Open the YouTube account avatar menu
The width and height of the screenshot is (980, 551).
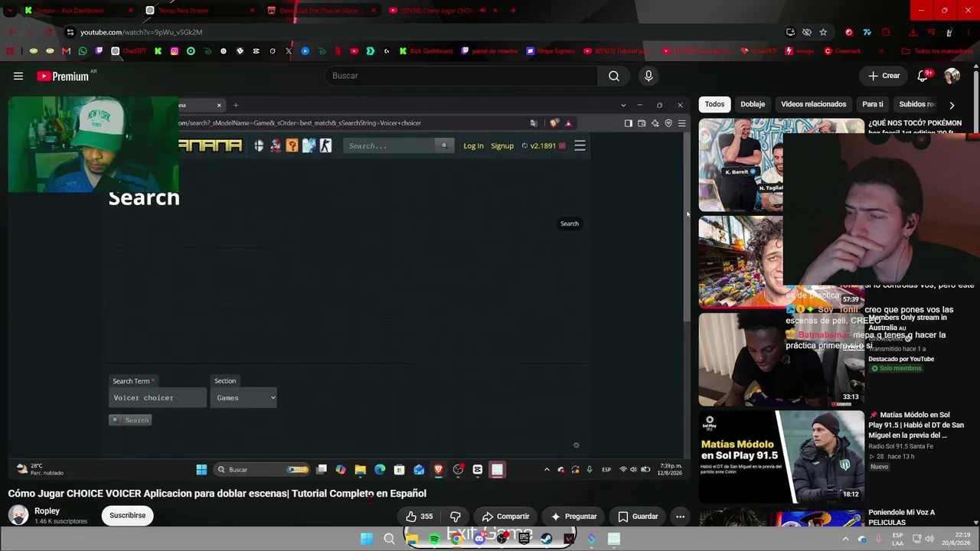coord(952,76)
